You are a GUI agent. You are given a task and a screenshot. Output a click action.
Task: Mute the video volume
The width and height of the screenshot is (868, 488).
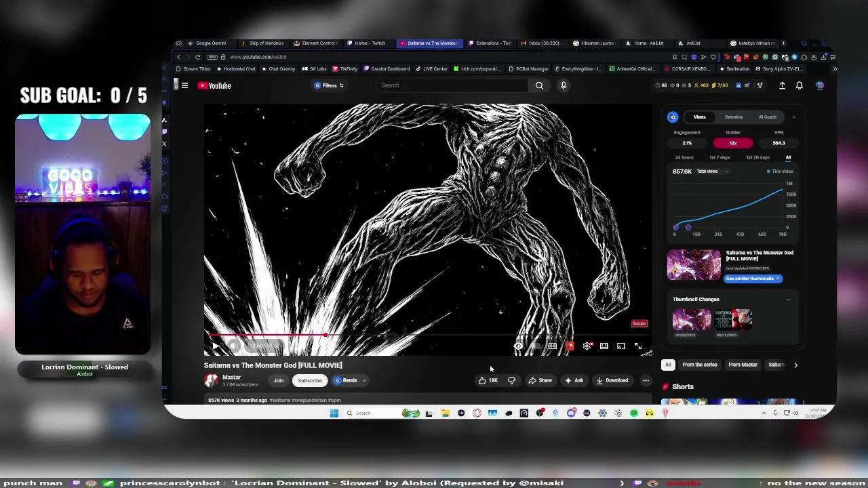point(234,346)
